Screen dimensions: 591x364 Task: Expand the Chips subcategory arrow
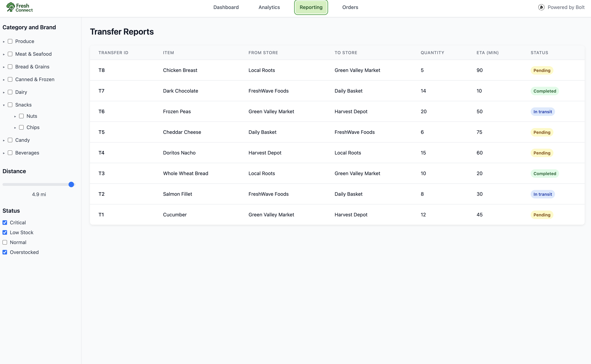[15, 128]
